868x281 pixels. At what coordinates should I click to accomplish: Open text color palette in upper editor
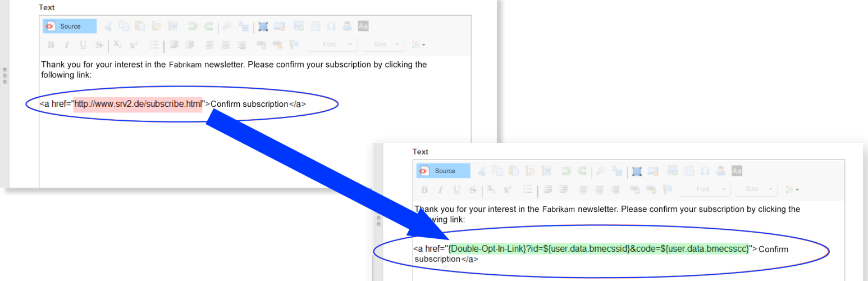(x=419, y=45)
